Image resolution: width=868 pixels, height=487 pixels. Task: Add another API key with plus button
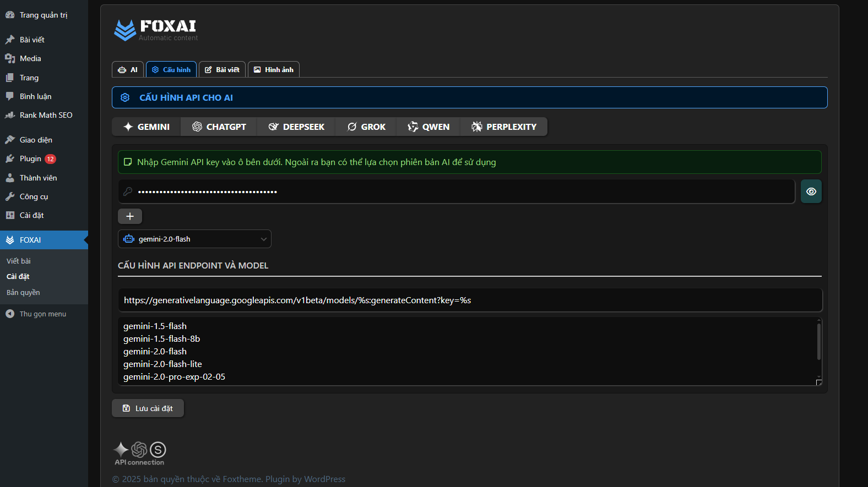130,216
